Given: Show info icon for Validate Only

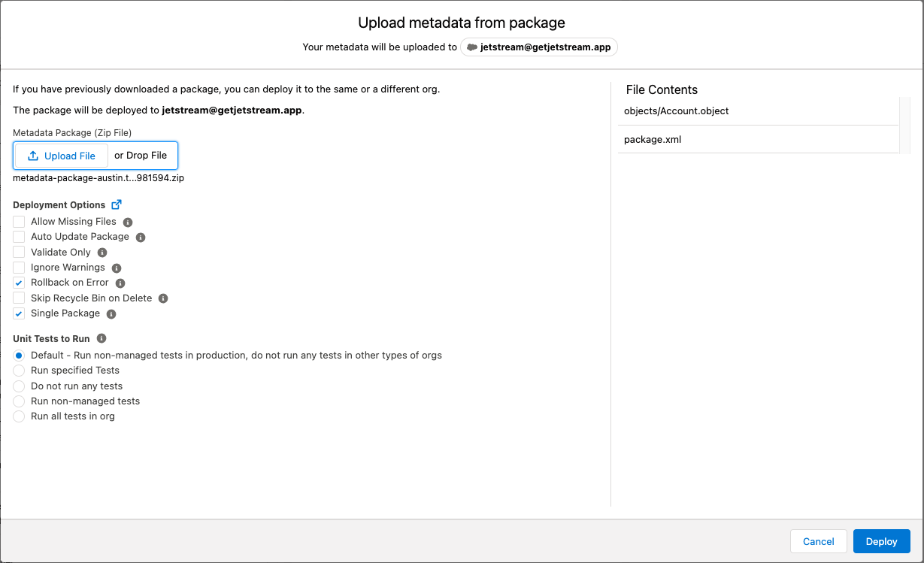Looking at the screenshot, I should (x=102, y=253).
